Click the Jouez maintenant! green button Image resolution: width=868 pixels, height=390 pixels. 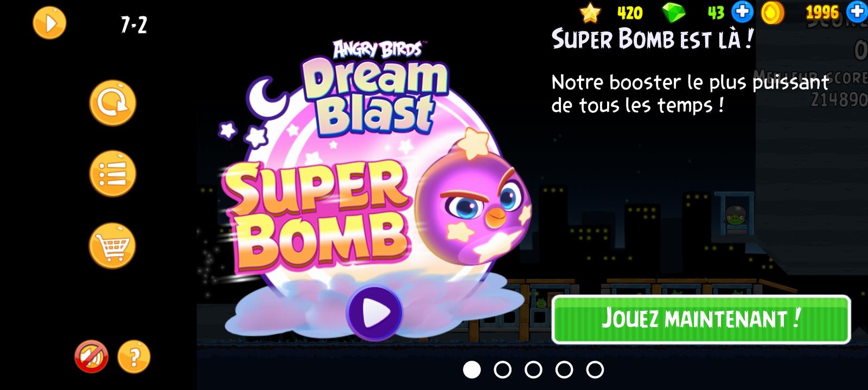[701, 319]
